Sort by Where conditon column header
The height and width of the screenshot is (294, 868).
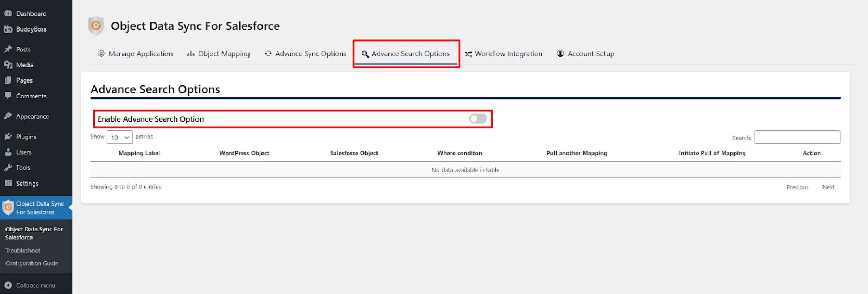click(460, 153)
